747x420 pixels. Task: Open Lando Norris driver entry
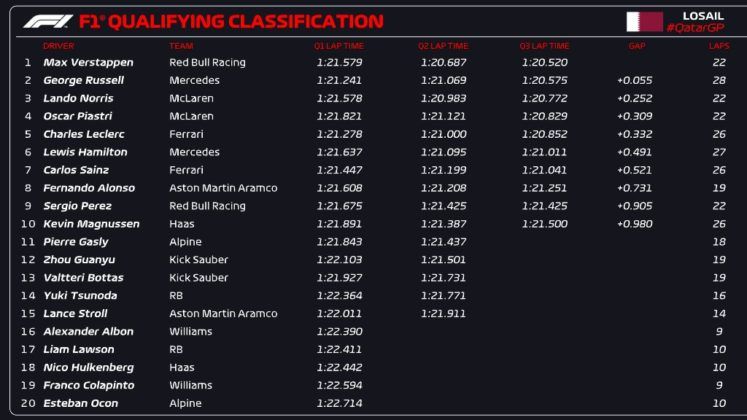point(78,98)
